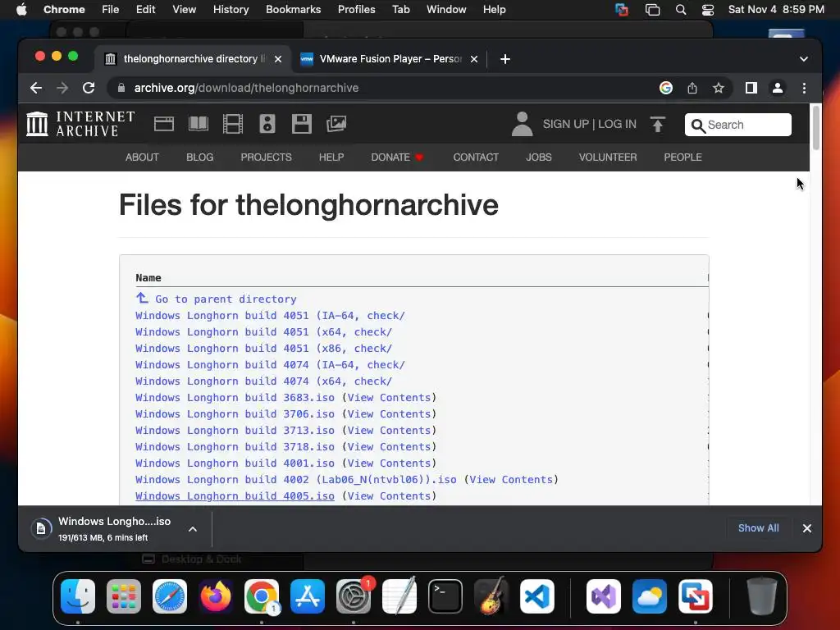Open Internet Archive software floppy icon

302,125
